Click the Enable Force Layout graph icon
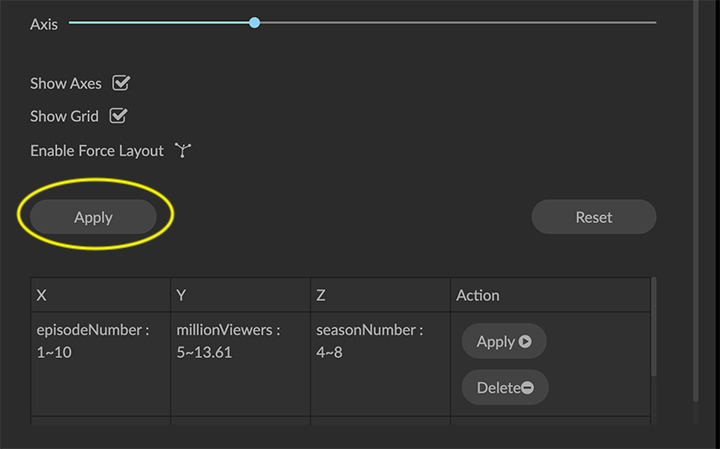The width and height of the screenshot is (720, 449). 182,151
